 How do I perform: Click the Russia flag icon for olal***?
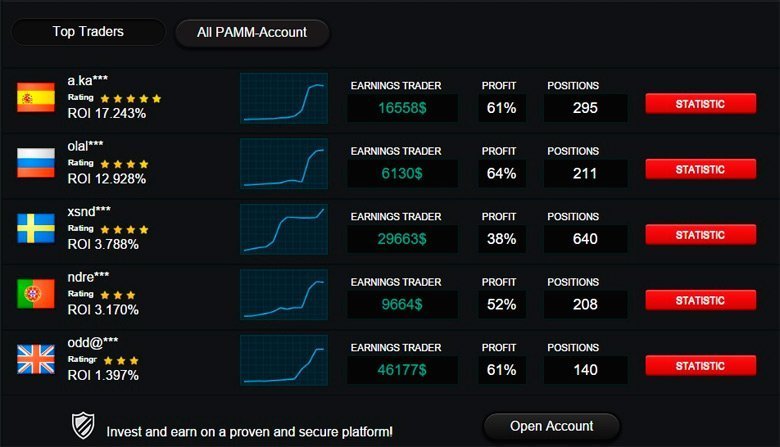click(36, 163)
